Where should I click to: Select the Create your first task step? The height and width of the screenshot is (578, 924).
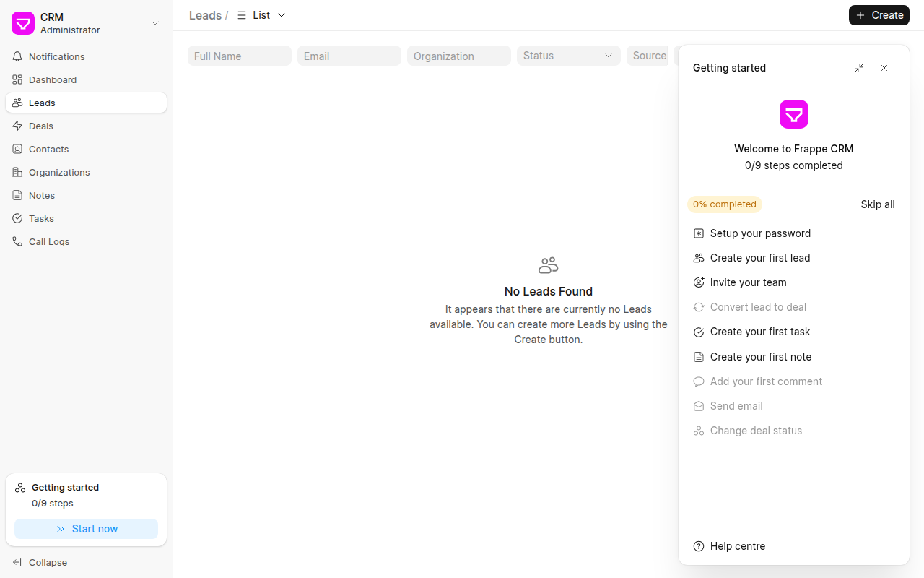(x=794, y=332)
